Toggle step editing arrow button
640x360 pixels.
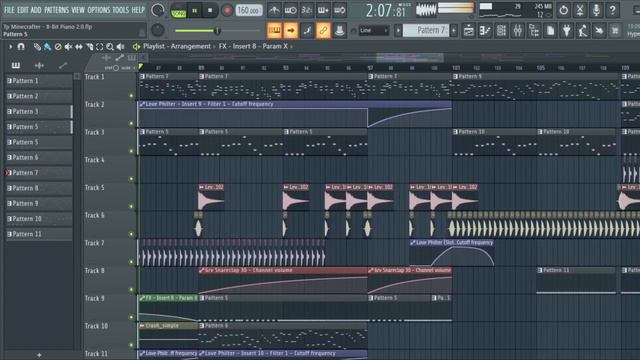(291, 30)
